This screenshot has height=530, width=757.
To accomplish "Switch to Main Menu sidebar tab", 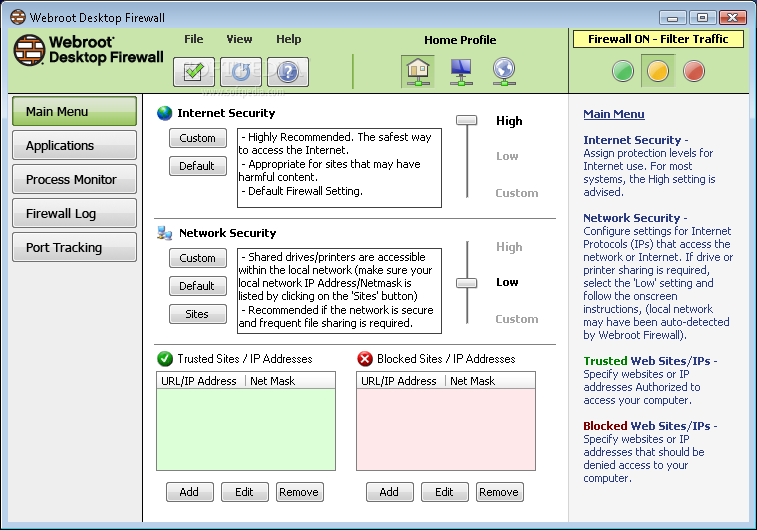I will coord(74,112).
